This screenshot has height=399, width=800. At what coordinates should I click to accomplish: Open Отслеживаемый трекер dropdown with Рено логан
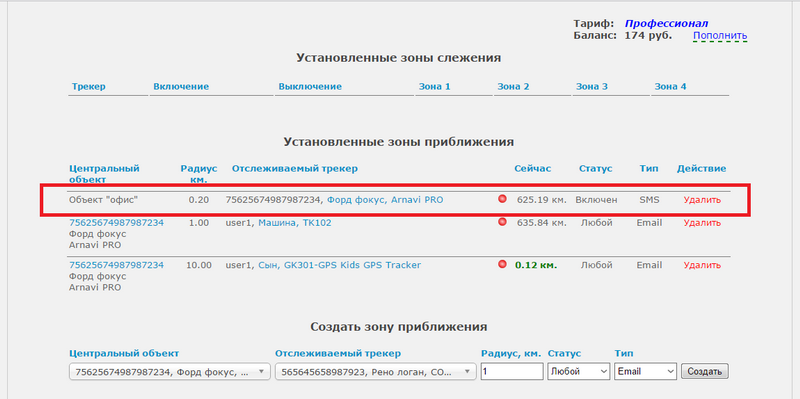pos(376,371)
